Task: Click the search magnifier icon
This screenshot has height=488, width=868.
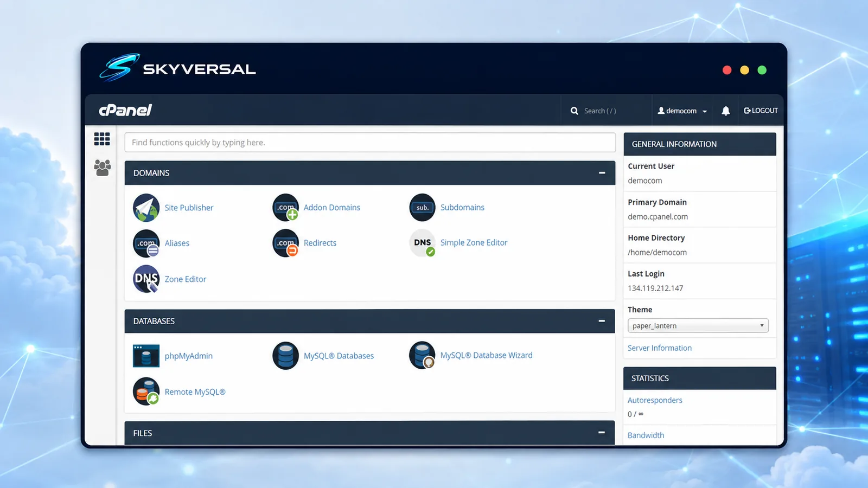Action: [x=575, y=111]
